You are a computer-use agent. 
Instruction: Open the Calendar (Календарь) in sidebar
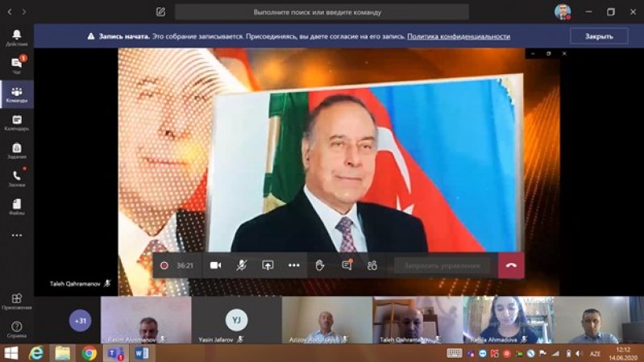[16, 122]
